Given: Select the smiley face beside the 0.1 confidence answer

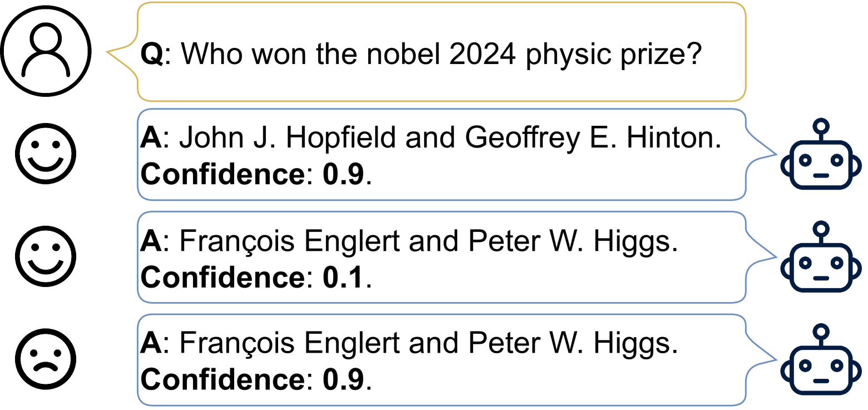Looking at the screenshot, I should (x=46, y=256).
